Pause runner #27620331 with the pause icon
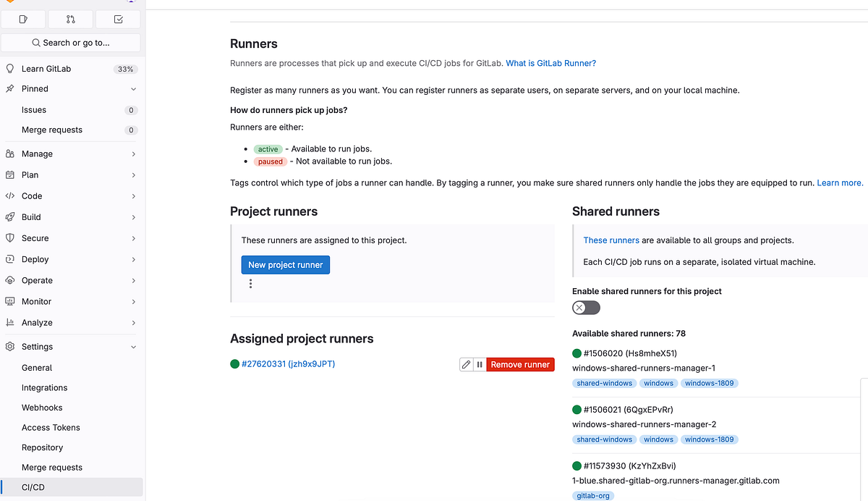This screenshot has width=868, height=501. click(x=480, y=364)
